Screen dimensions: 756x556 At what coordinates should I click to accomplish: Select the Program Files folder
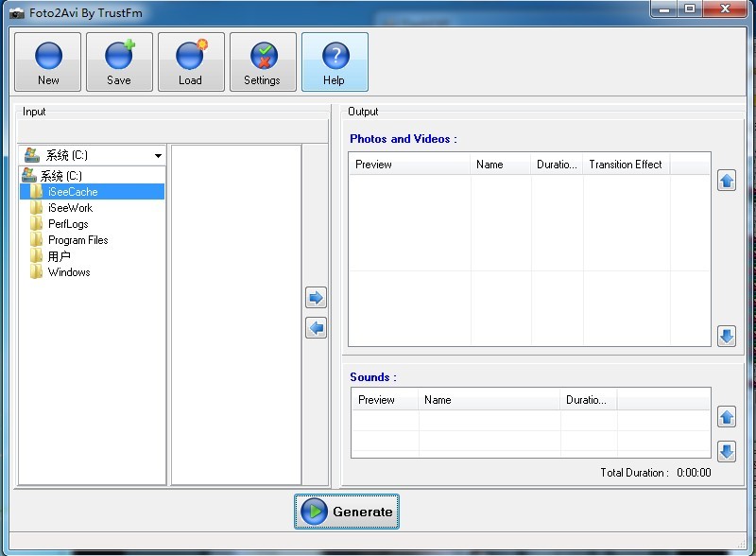pos(77,240)
